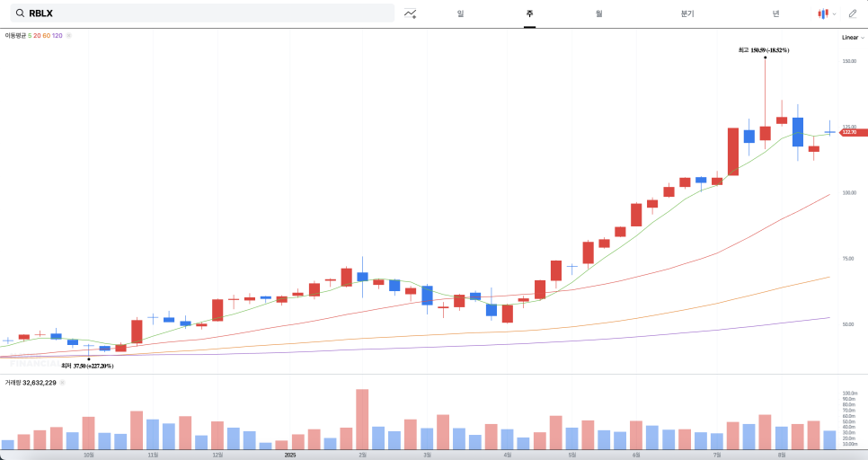This screenshot has width=868, height=460.
Task: Click the 100.0m volume axis label
Action: 850,393
